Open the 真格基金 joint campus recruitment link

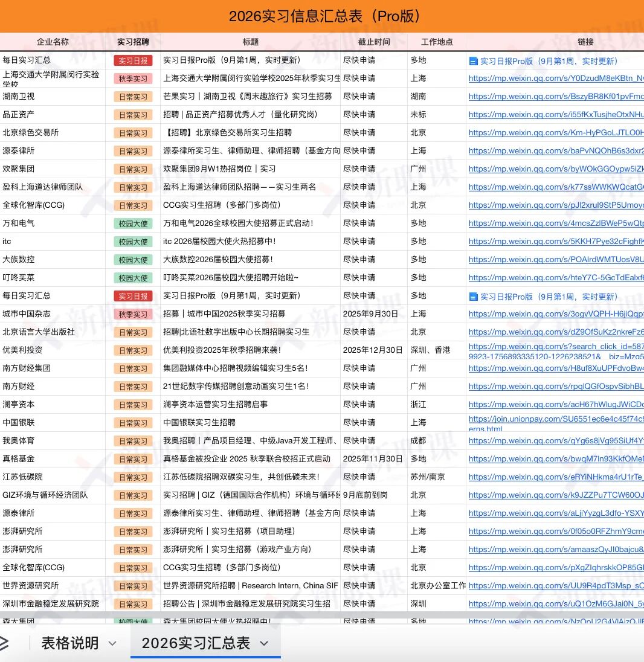point(555,458)
